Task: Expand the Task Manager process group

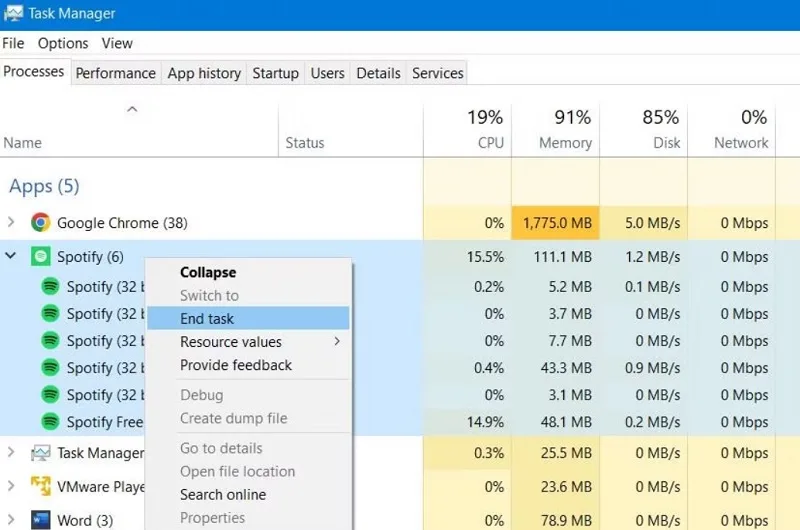Action: coord(11,452)
